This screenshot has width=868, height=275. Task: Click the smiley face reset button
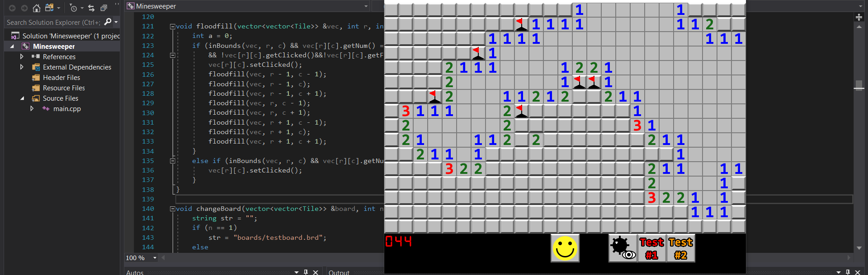click(565, 248)
